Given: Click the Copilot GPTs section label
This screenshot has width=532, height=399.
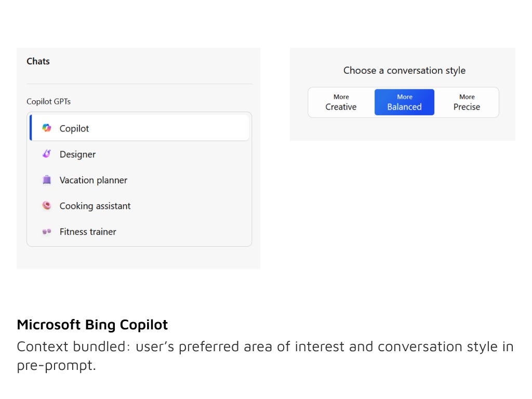Looking at the screenshot, I should [x=48, y=101].
